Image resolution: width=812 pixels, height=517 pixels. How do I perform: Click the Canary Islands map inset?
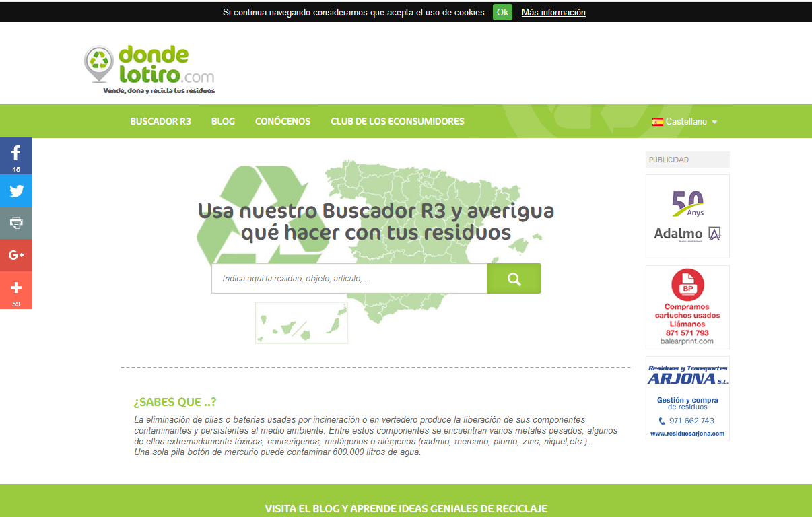[x=302, y=323]
